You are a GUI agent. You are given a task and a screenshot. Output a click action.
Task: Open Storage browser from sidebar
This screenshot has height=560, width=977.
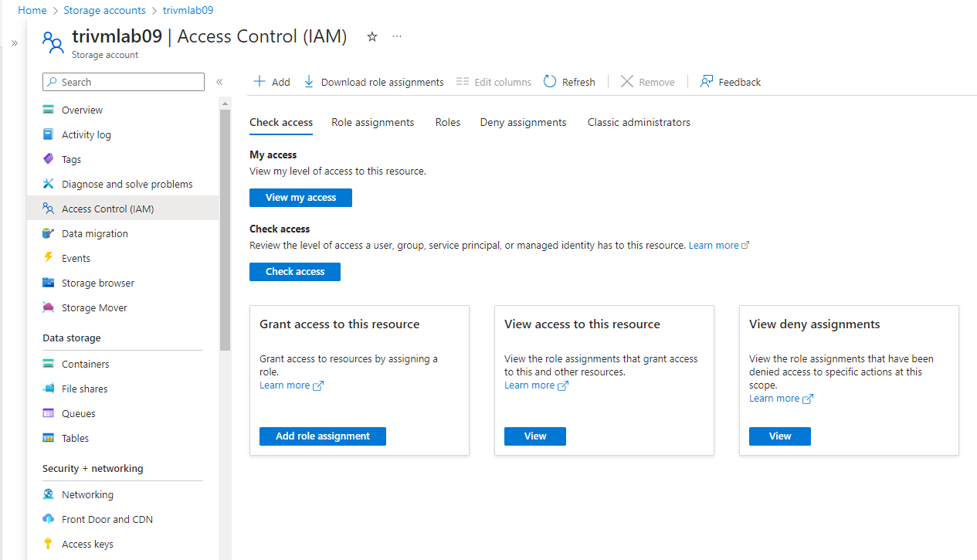click(x=97, y=283)
